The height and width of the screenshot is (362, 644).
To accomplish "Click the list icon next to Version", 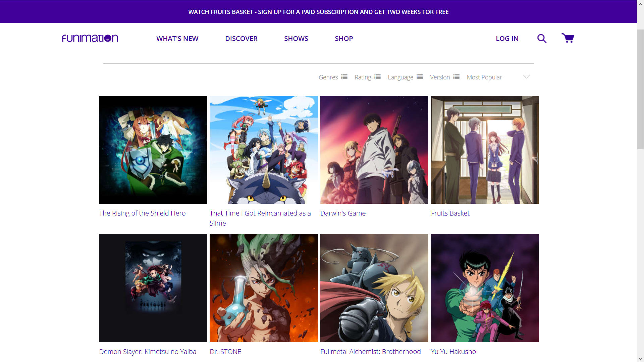I will (x=456, y=77).
